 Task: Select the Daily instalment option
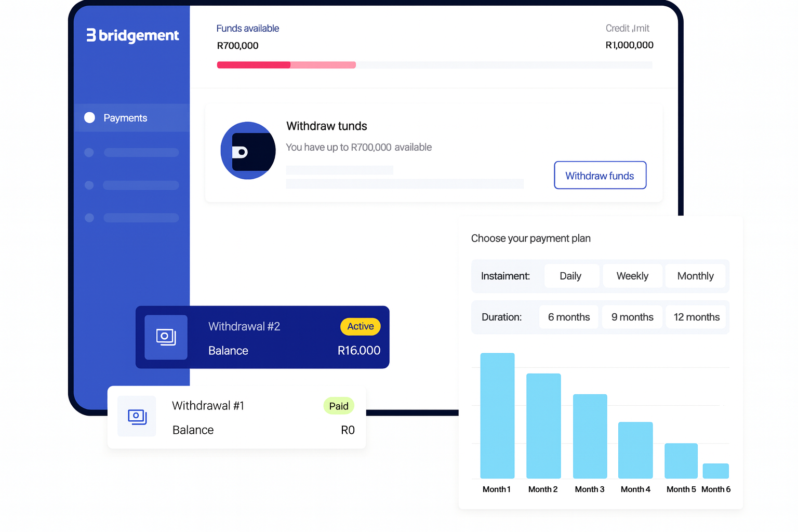[x=570, y=276]
